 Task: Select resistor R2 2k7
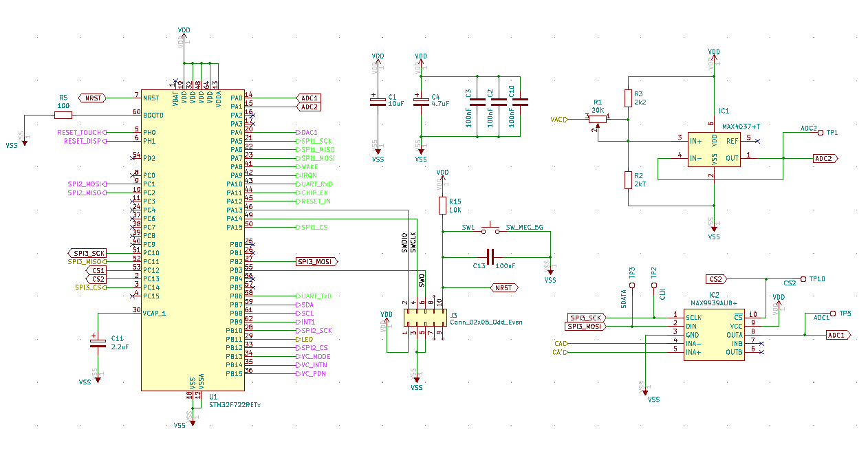628,180
